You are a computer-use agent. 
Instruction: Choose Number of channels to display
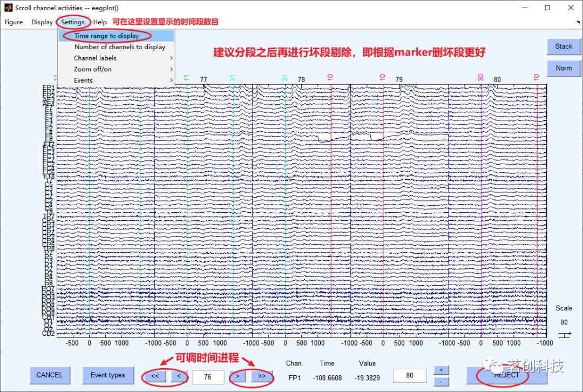tap(117, 47)
